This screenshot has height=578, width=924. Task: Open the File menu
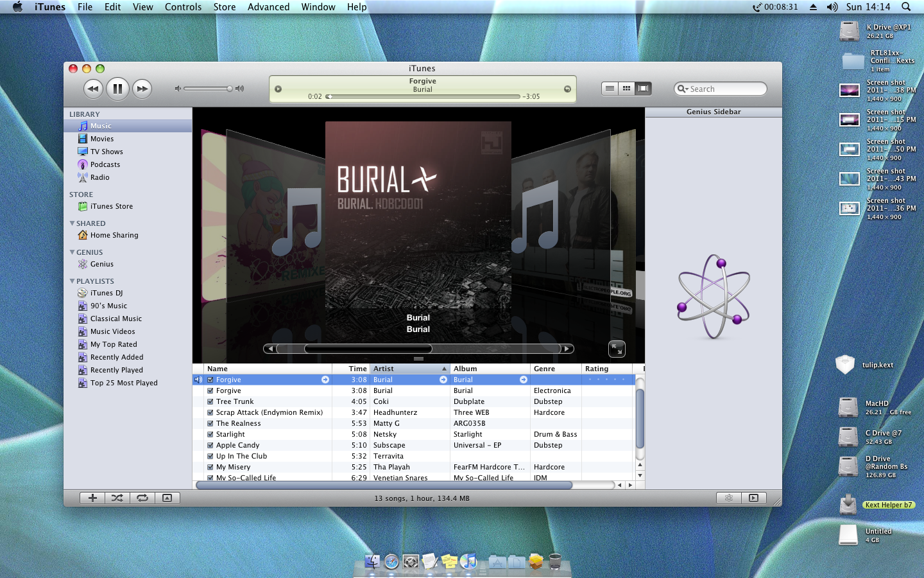tap(85, 7)
